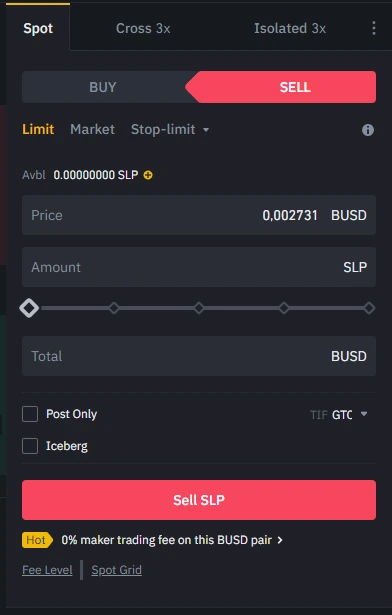Click the Hot promotion badge
Screen dimensions: 392x615
tap(37, 540)
